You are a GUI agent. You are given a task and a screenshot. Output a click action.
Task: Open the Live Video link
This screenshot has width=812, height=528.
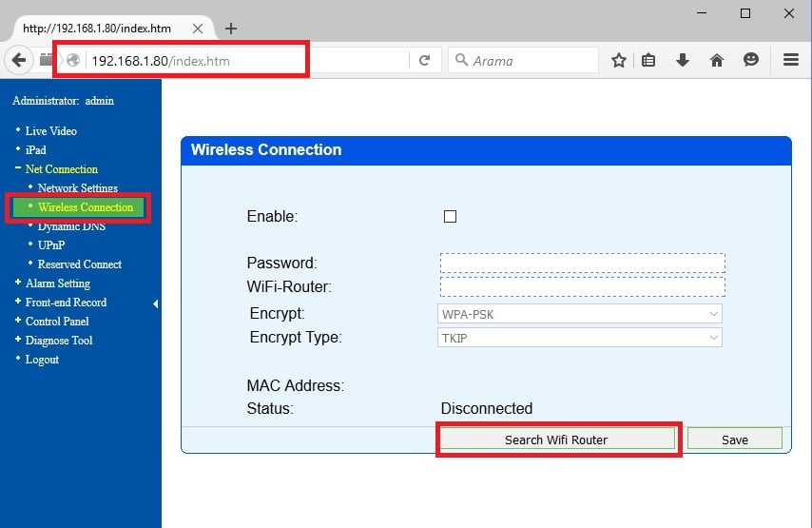(50, 131)
